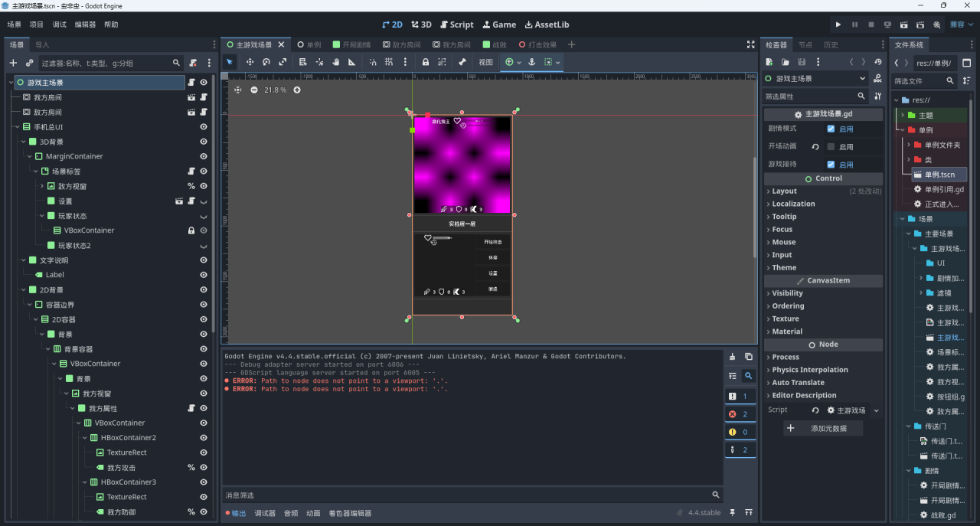Lock the selected node with padlock icon
Viewport: 980px width, 526px height.
(426, 62)
